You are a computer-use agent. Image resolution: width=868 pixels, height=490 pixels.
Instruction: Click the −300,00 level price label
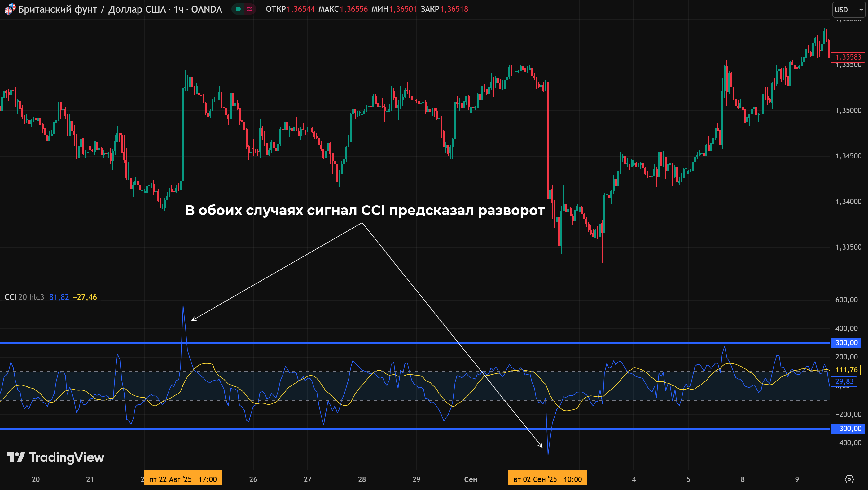(848, 429)
